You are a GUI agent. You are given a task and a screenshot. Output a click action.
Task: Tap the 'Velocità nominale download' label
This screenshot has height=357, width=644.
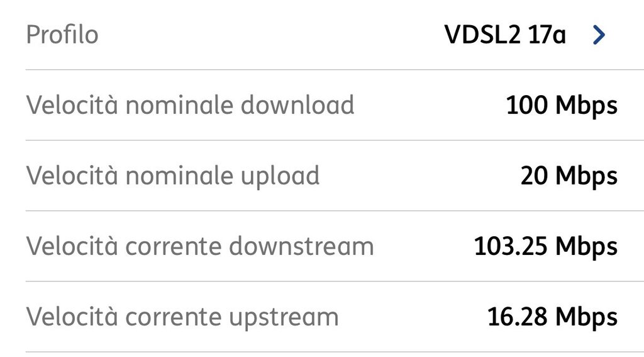190,105
